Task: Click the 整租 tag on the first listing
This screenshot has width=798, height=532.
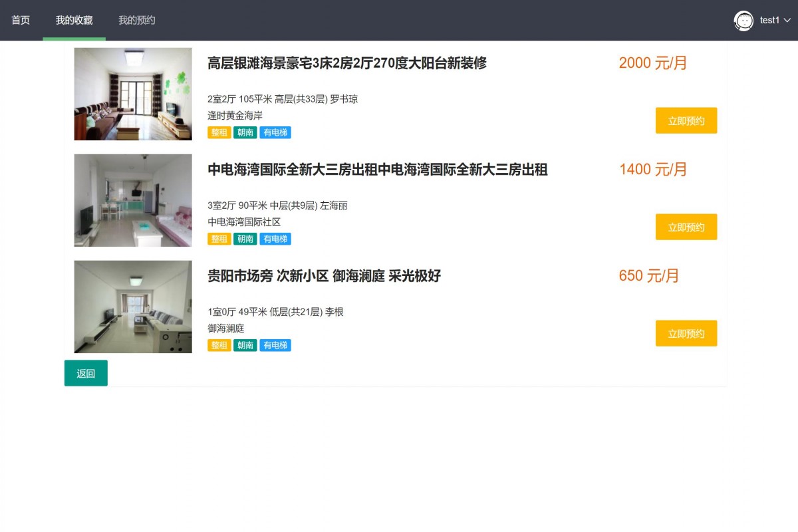Action: [219, 132]
